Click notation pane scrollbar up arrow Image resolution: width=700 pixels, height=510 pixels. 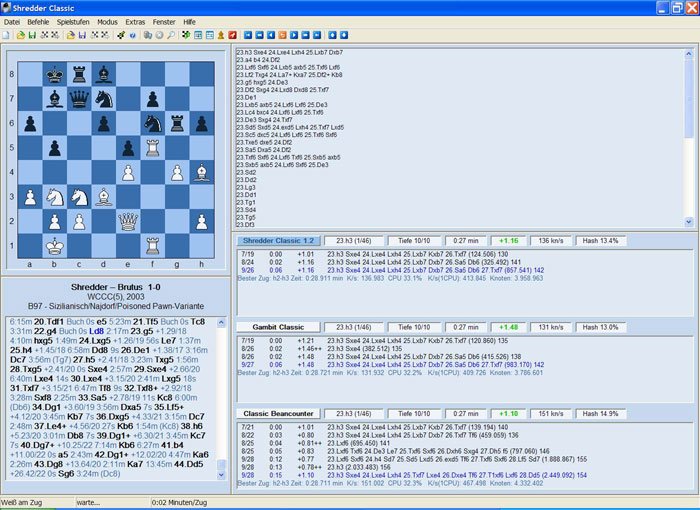221,322
